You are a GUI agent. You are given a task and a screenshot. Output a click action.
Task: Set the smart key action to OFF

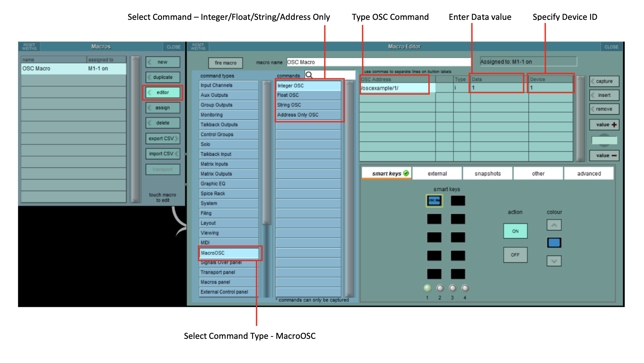[x=515, y=255]
